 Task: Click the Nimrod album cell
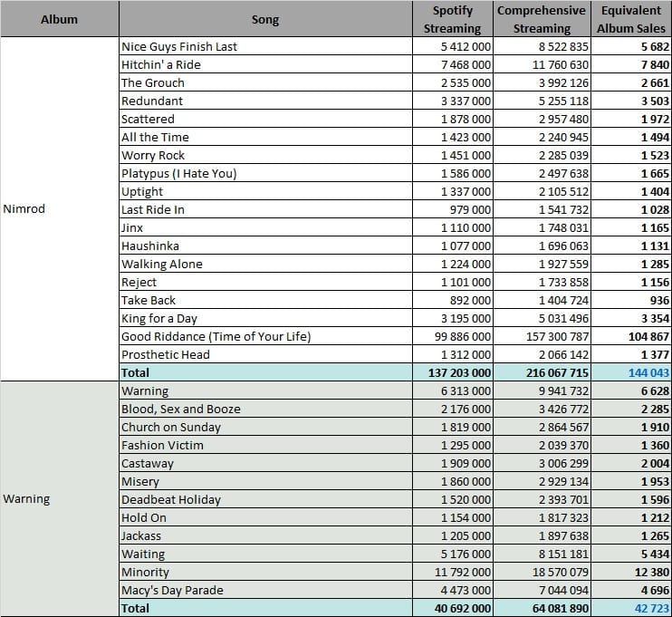tap(60, 208)
